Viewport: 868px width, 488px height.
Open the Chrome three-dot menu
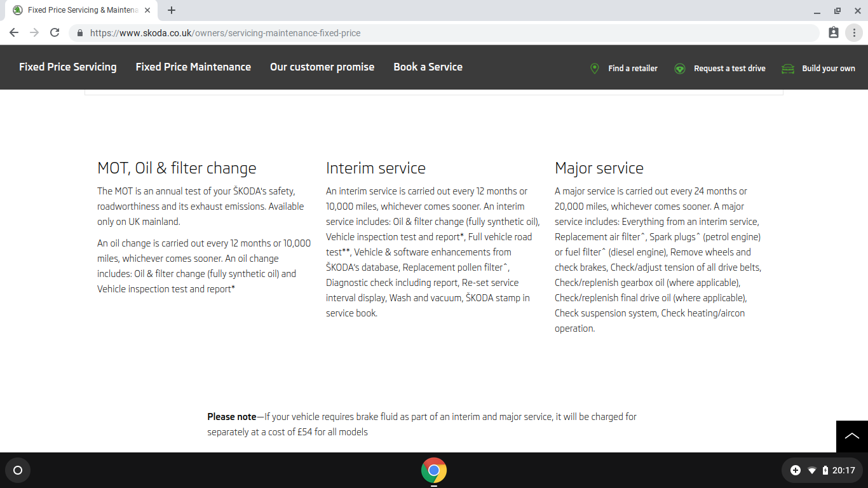click(854, 32)
